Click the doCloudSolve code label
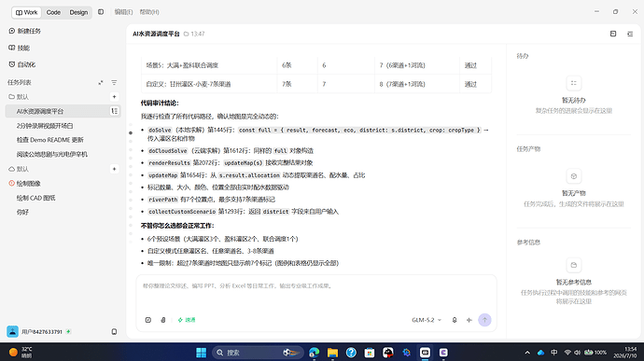This screenshot has height=361, width=644. [168, 151]
